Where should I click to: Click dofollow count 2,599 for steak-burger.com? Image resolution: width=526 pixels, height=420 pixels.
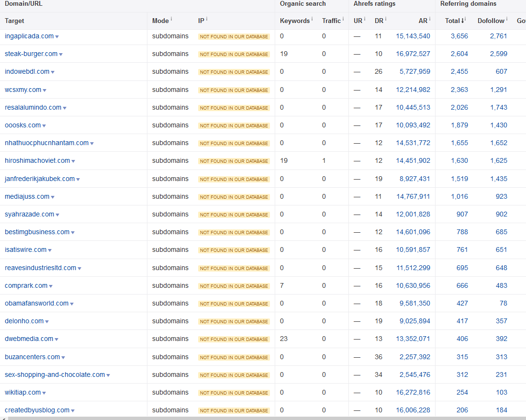click(x=499, y=54)
